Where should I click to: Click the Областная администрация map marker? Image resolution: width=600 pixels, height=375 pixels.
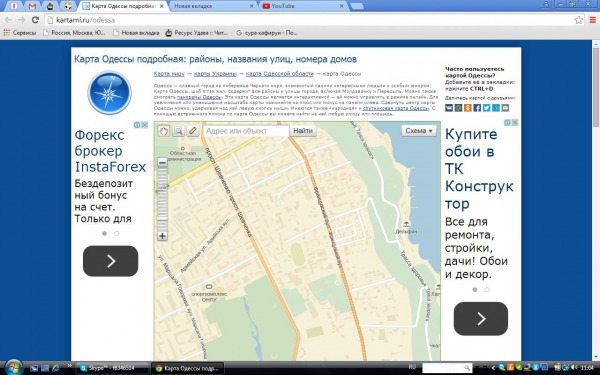click(x=183, y=148)
